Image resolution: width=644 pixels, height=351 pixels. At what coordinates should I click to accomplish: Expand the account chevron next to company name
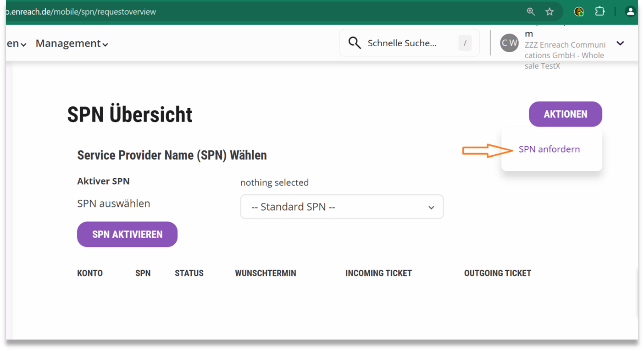click(620, 43)
